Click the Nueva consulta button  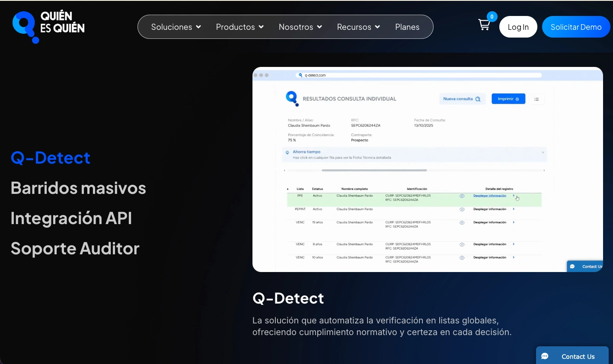pyautogui.click(x=462, y=99)
